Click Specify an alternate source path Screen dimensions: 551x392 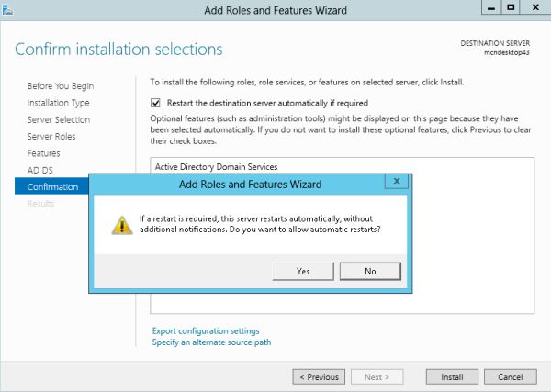coord(211,342)
